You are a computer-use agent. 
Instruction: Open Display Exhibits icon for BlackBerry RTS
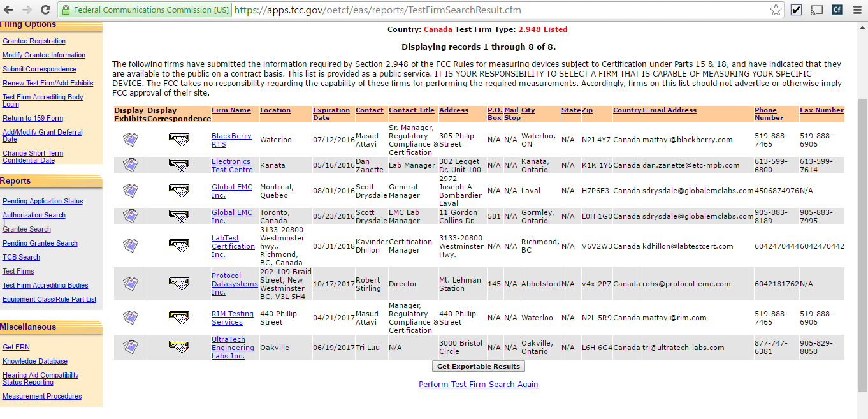[x=130, y=140]
